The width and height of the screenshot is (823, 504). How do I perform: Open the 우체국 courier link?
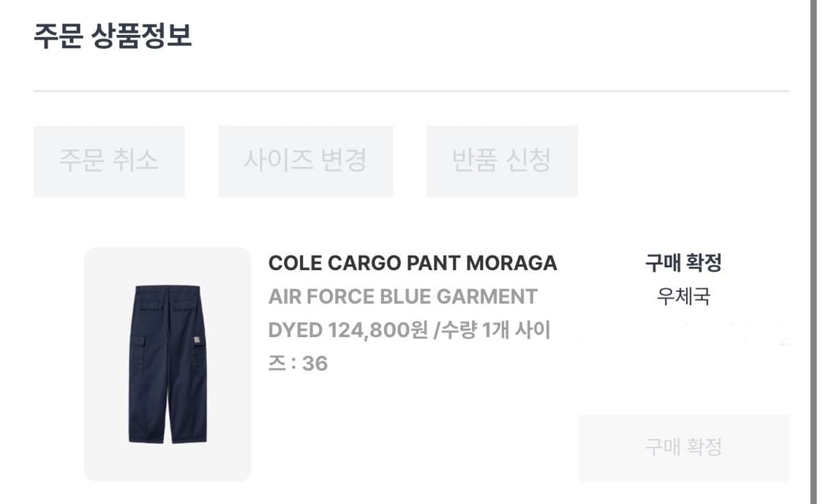tap(683, 296)
